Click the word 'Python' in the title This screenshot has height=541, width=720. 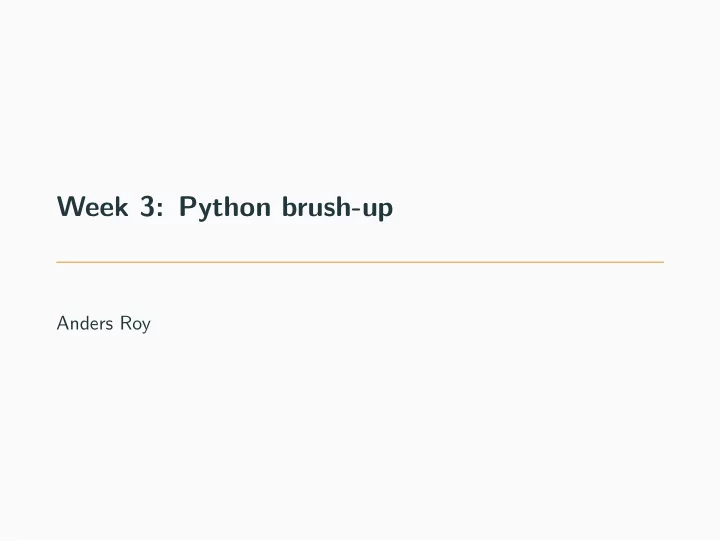[x=225, y=208]
